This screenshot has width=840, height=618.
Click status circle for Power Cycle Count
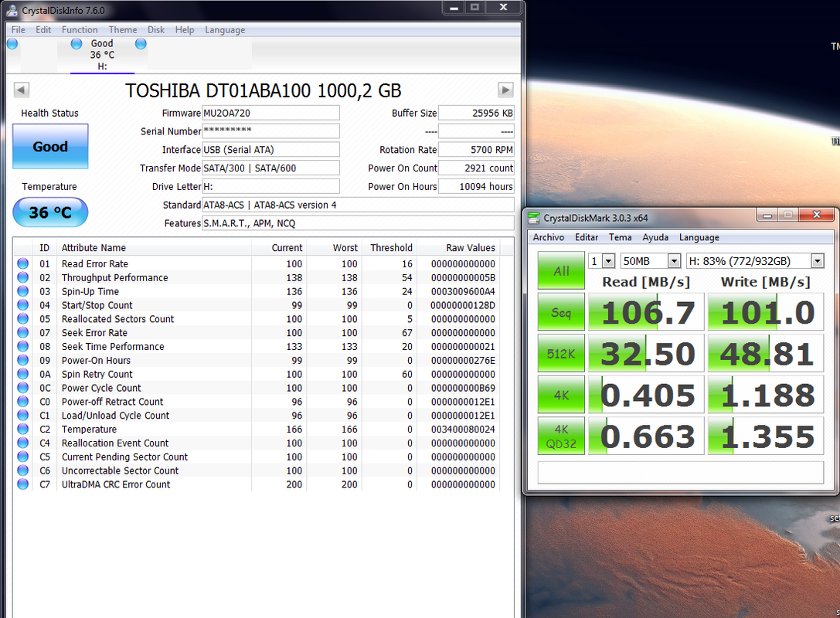tap(23, 388)
